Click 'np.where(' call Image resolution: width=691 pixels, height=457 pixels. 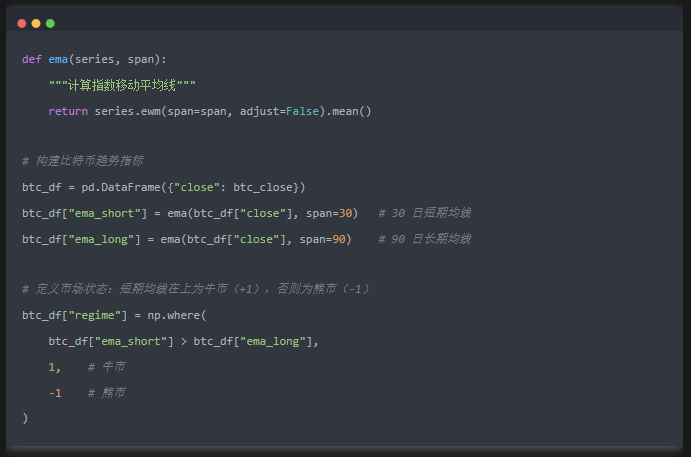point(177,316)
